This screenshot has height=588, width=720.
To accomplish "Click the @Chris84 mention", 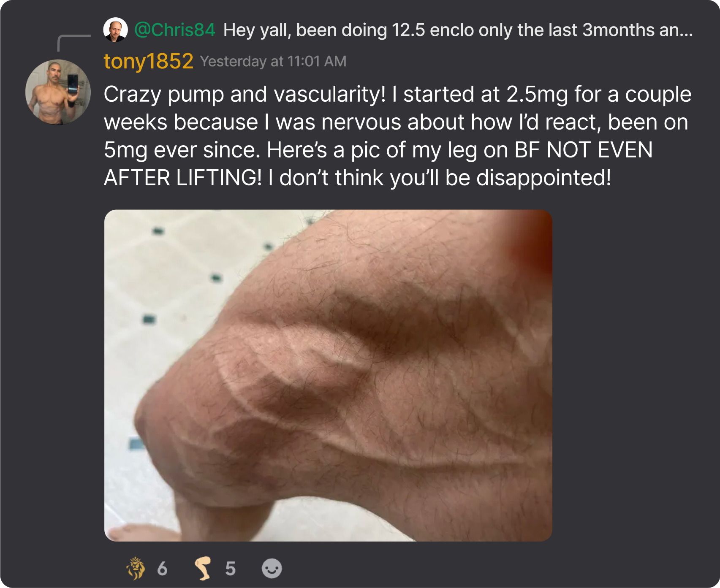I will pyautogui.click(x=175, y=30).
